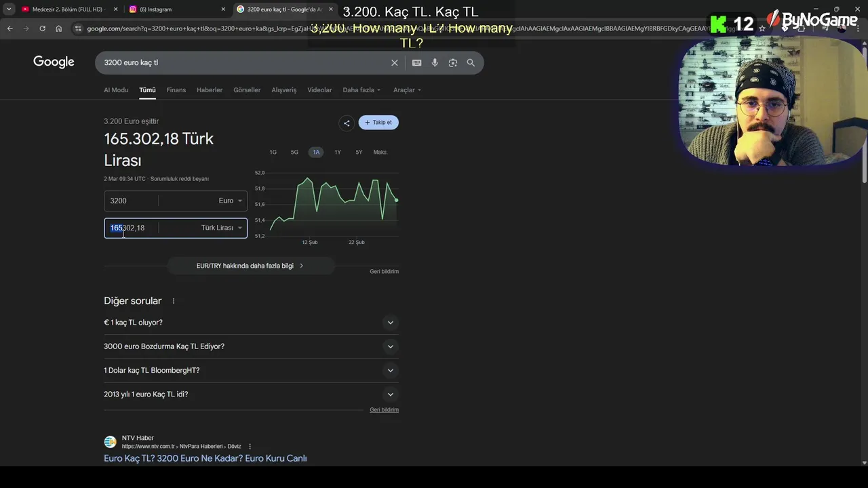Select the Videolar search tab
The image size is (868, 488).
coord(319,90)
